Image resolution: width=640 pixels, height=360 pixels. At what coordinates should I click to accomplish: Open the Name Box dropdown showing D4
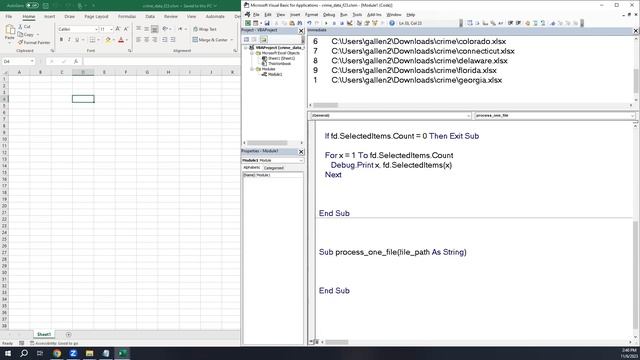(x=32, y=61)
